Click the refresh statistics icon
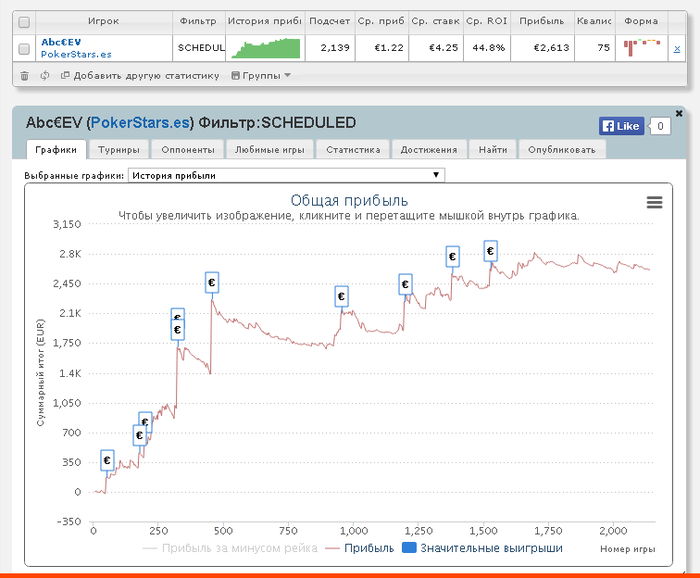This screenshot has width=700, height=578. coord(45,75)
